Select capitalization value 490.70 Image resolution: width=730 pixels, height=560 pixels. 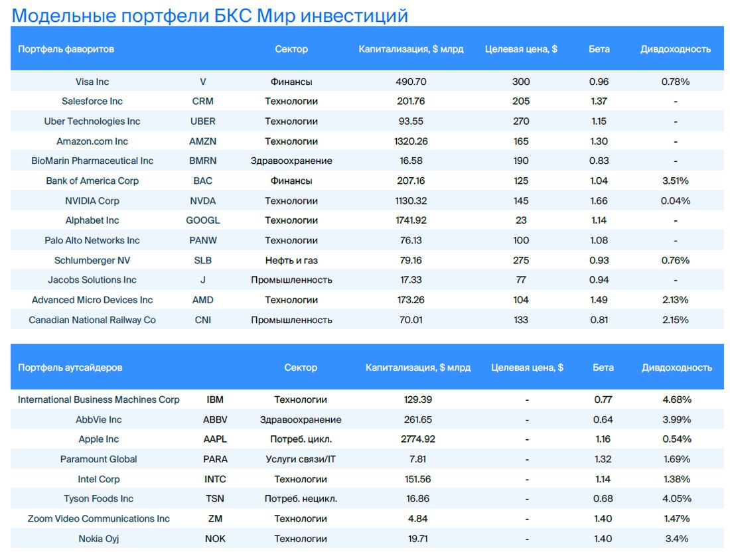pos(411,82)
